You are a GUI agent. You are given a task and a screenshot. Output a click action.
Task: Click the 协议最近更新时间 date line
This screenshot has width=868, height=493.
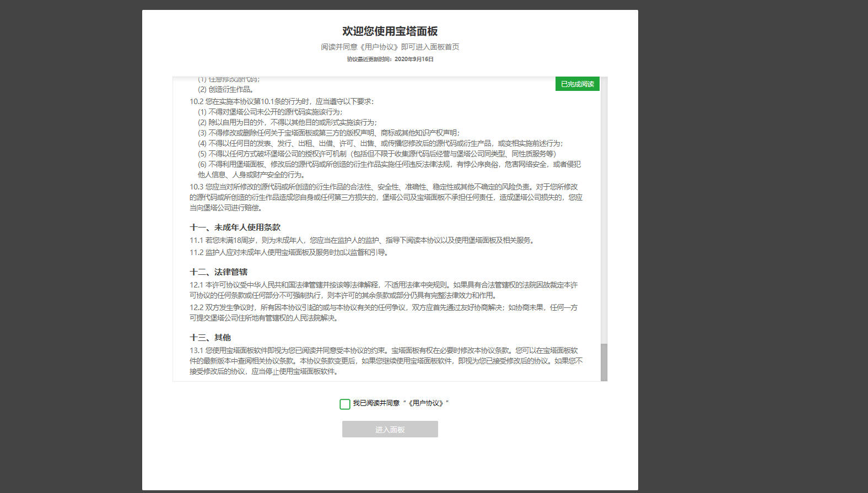390,59
